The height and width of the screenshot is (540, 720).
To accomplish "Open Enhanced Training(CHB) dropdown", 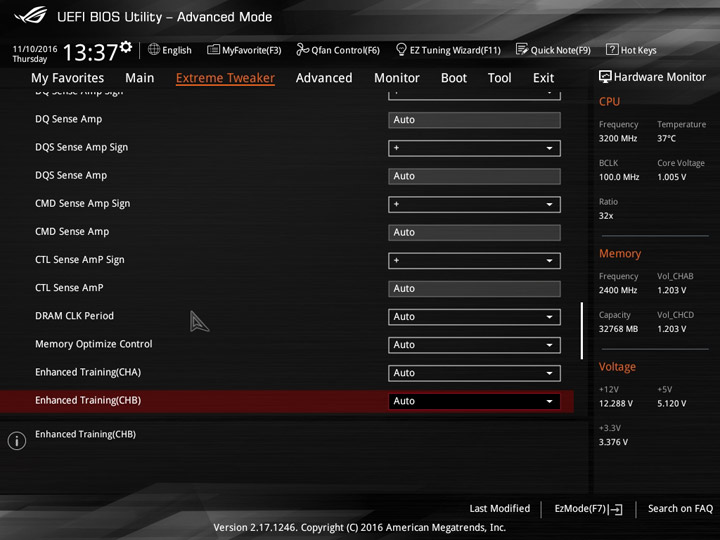I will point(474,401).
